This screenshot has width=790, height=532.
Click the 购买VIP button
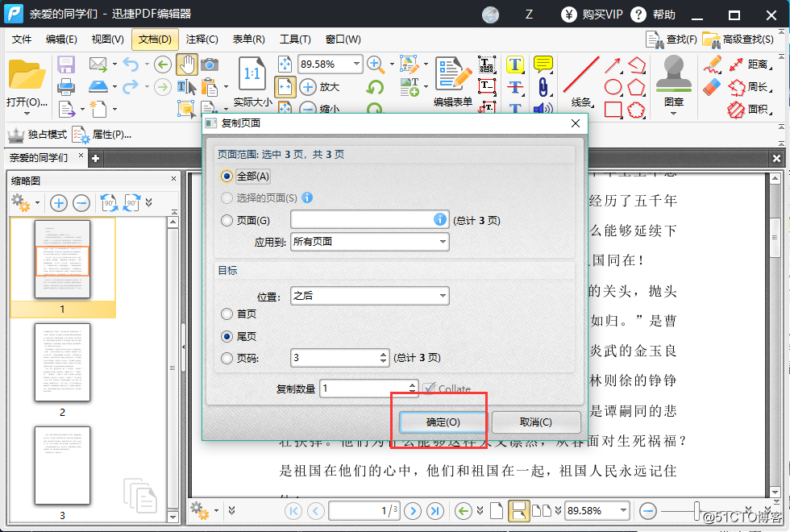(x=592, y=15)
